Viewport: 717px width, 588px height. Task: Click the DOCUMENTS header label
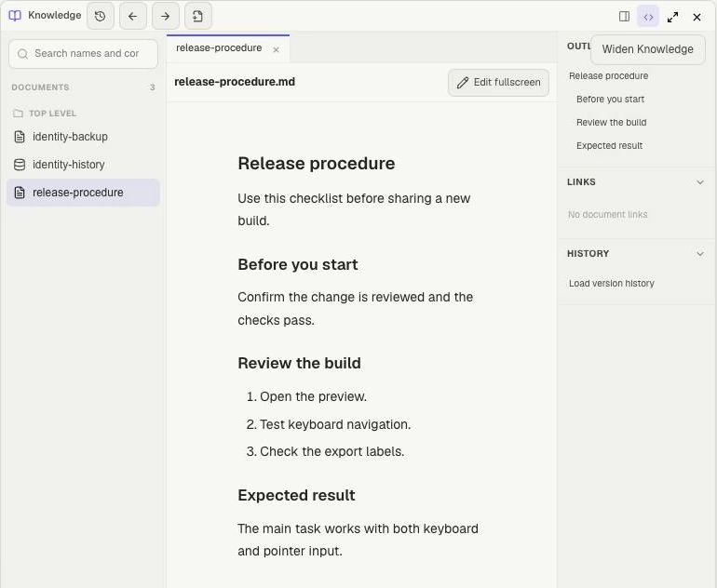coord(40,87)
